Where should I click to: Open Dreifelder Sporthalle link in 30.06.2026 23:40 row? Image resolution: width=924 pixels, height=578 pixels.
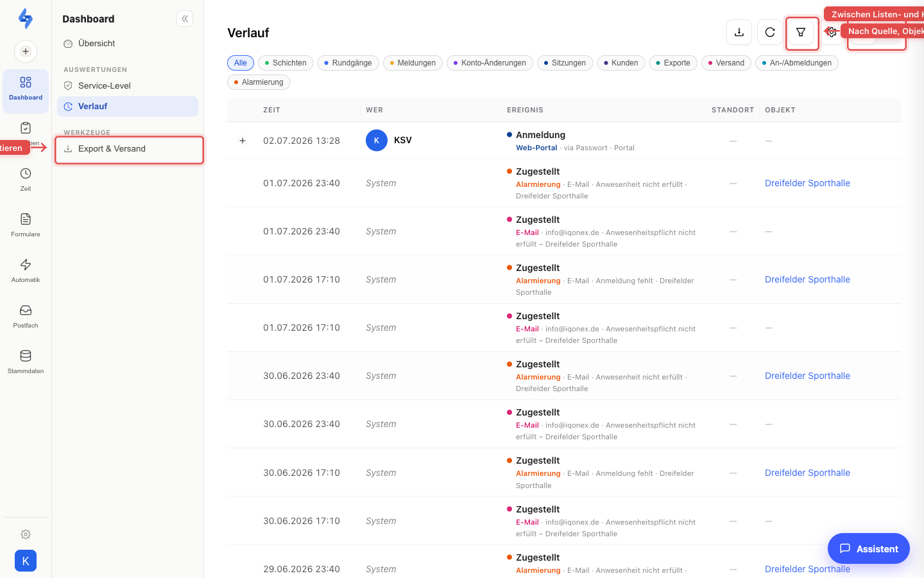point(807,376)
